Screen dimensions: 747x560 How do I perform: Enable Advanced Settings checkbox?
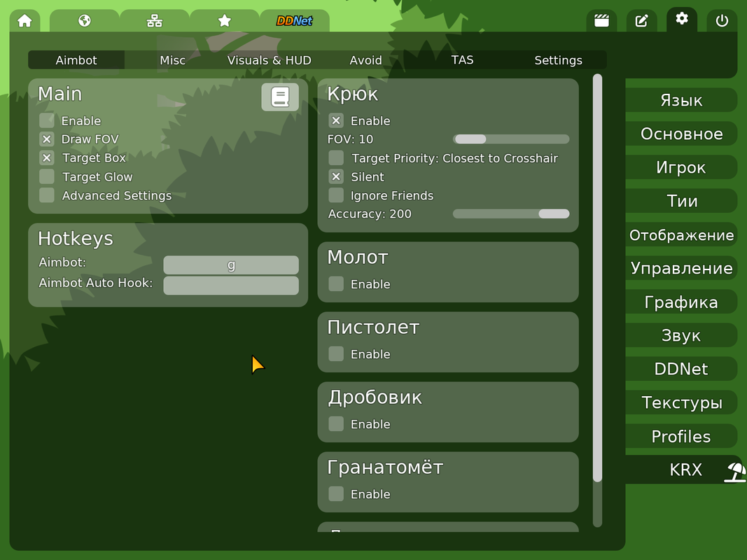pos(47,195)
